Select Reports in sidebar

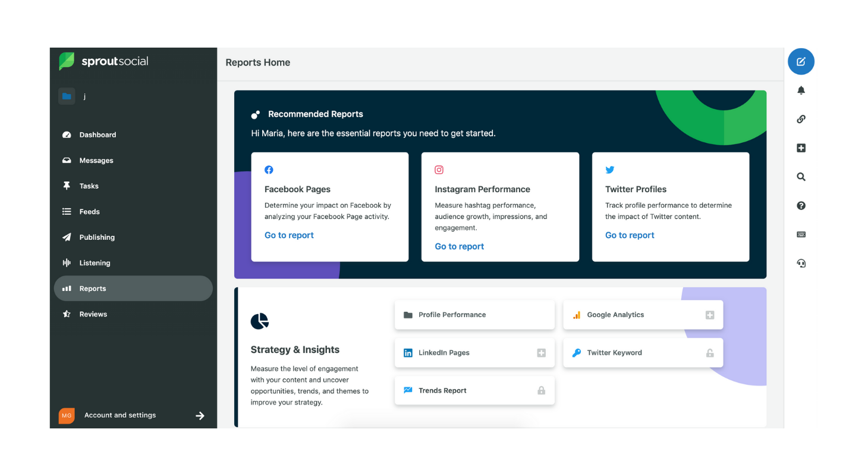(x=133, y=289)
